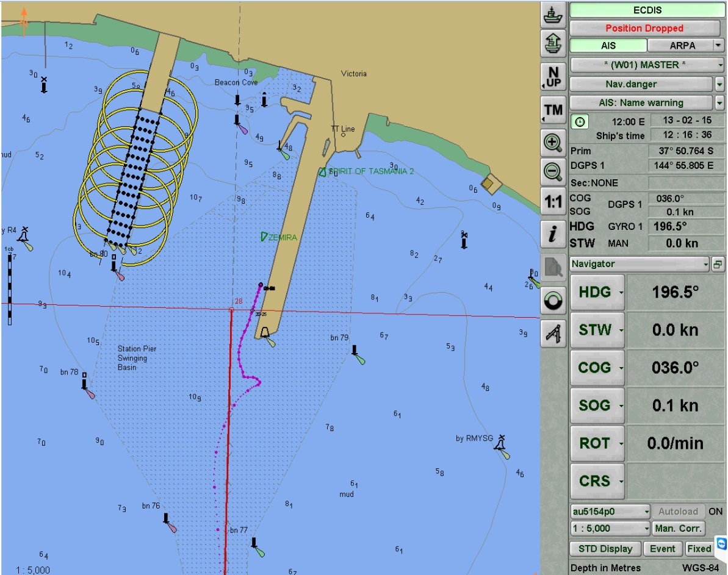
Task: Click the TM motion mode button
Action: 553,110
